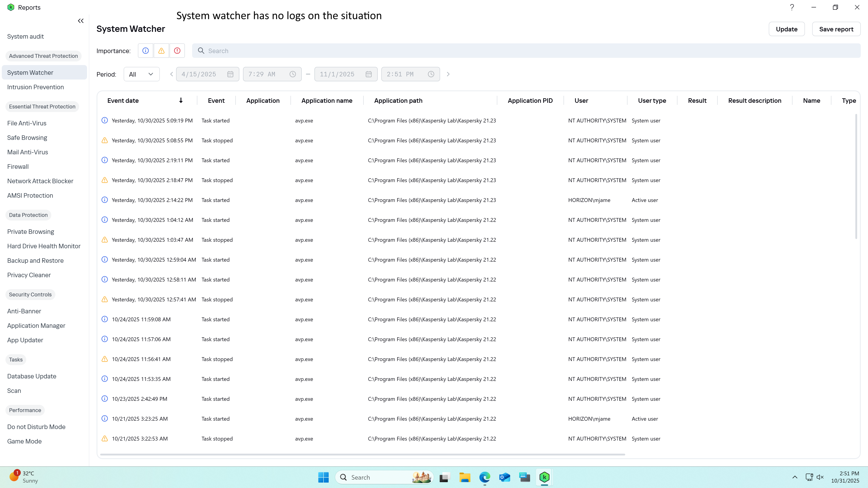Open clock picker for end time 2:51 PM
This screenshot has width=868, height=488.
coord(431,74)
